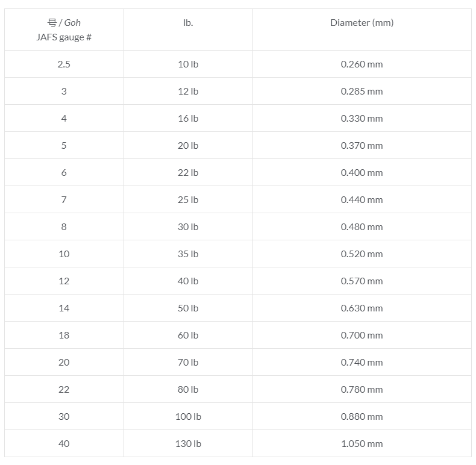Select the 0.780 mm diameter cell
The image size is (476, 465).
[x=362, y=390]
